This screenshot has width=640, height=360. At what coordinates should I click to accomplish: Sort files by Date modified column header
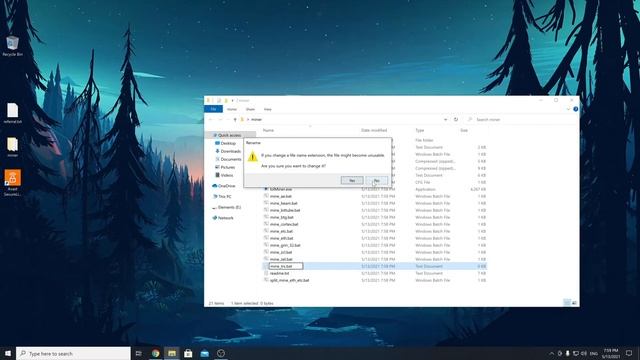tap(373, 130)
